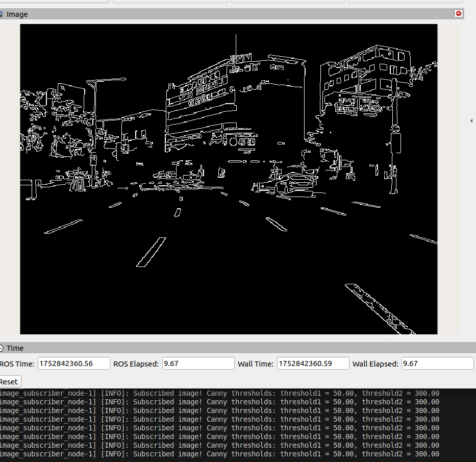Select the ROS Elapsed value field
476x462 pixels.
pos(198,363)
